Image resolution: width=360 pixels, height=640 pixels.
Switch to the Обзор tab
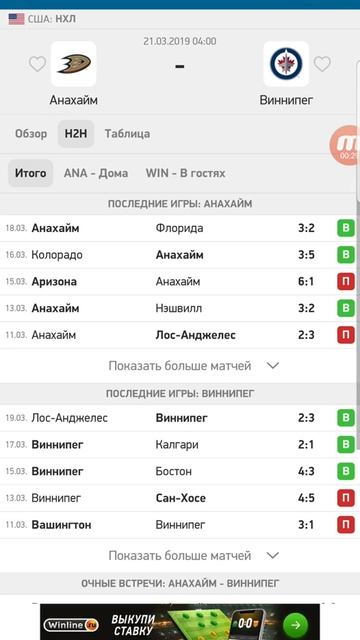coord(31,134)
